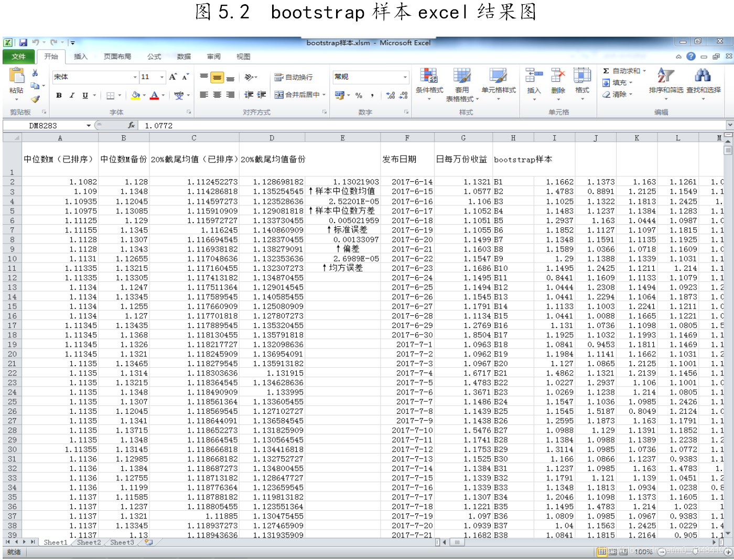Screen dimensions: 734x560
Task: Open 条件格式 conditional formatting
Action: pyautogui.click(x=429, y=84)
